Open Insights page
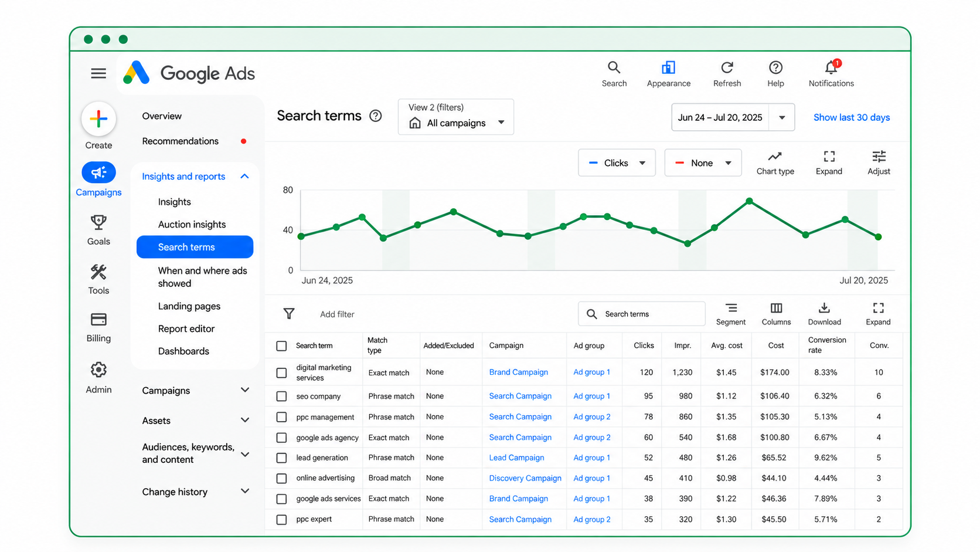This screenshot has height=552, width=980. pyautogui.click(x=175, y=202)
